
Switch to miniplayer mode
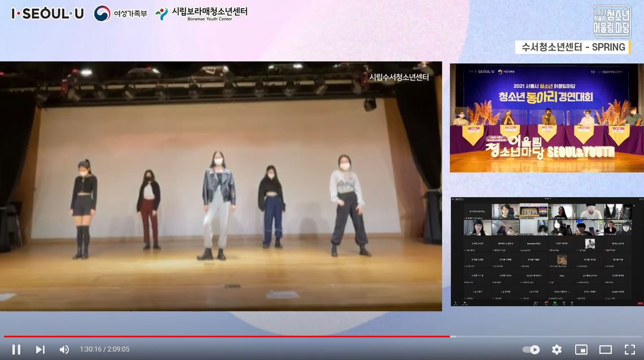(581, 349)
